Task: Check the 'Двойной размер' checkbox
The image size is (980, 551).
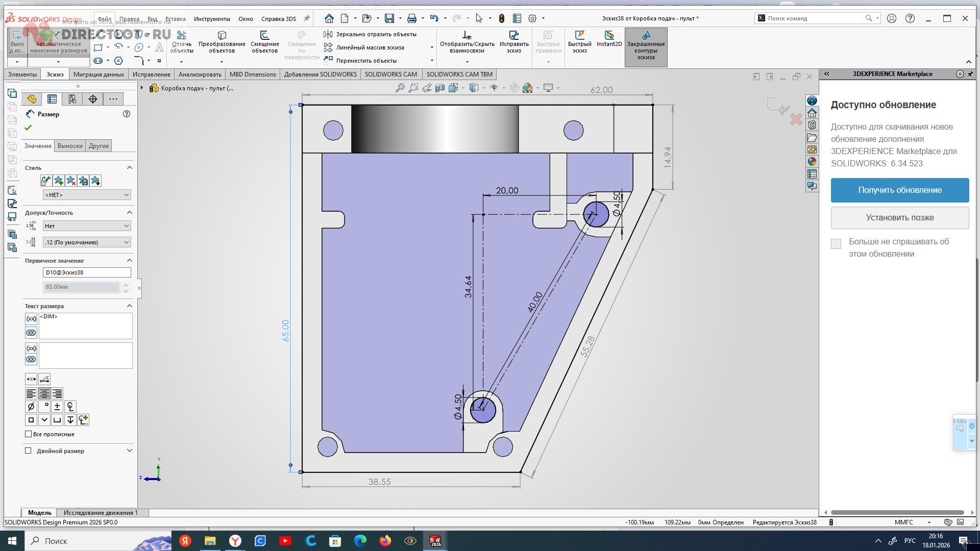Action: [29, 451]
